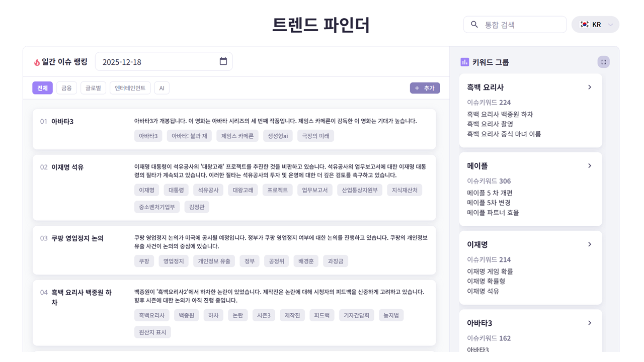This screenshot has height=362, width=644.
Task: Click the 개인정보 유출 keyword tag
Action: (214, 261)
